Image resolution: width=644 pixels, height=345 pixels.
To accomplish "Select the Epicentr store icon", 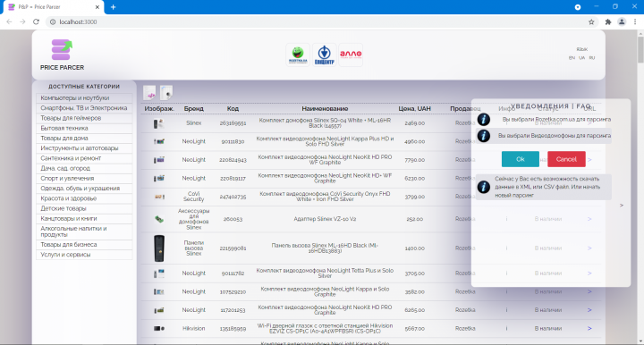I will [x=324, y=55].
